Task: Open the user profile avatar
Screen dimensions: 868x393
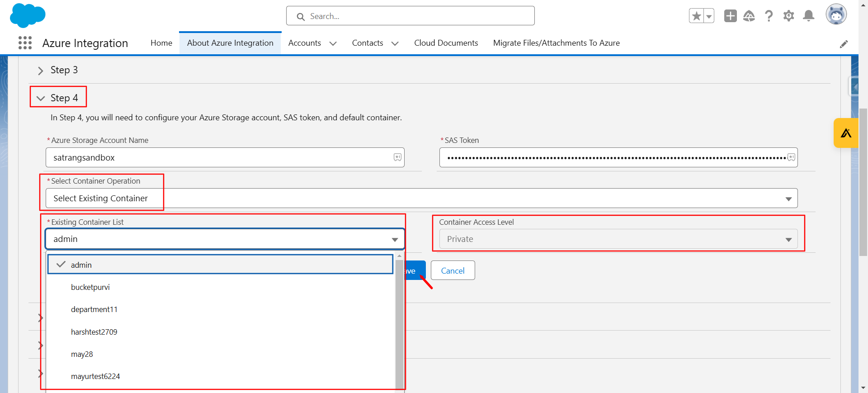Action: pyautogui.click(x=836, y=14)
